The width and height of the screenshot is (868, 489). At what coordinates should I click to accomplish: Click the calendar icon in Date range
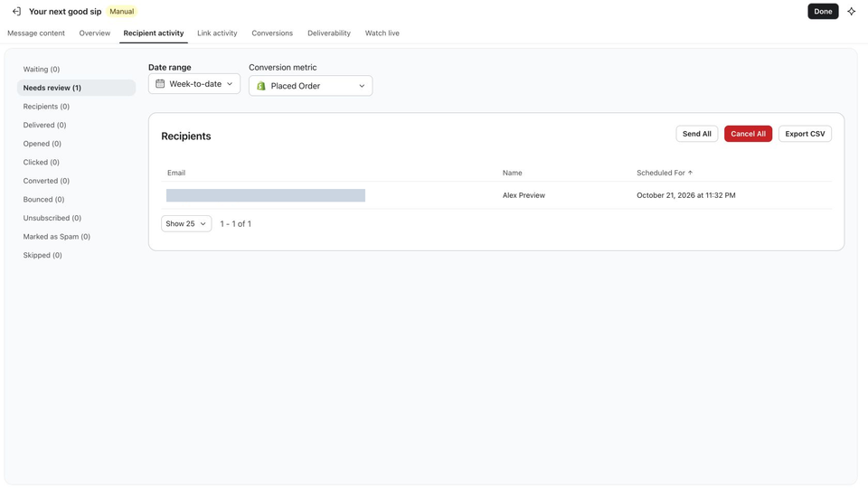(x=160, y=83)
